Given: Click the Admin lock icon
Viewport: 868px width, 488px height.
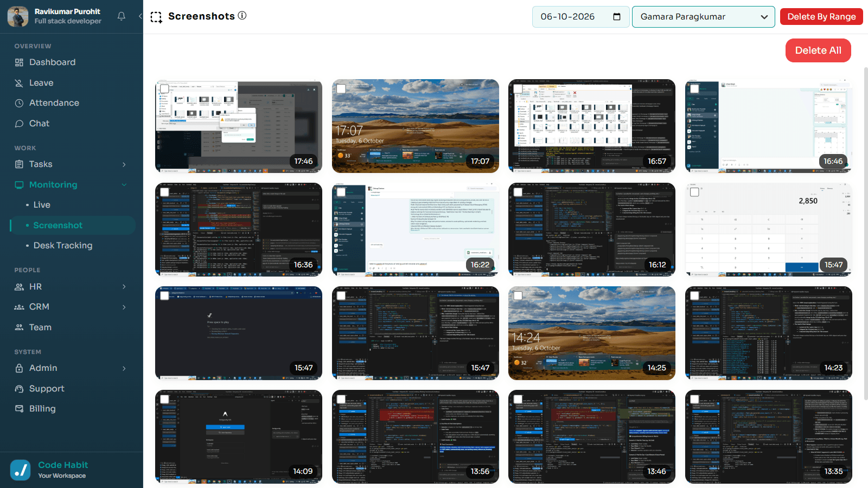Looking at the screenshot, I should 19,368.
